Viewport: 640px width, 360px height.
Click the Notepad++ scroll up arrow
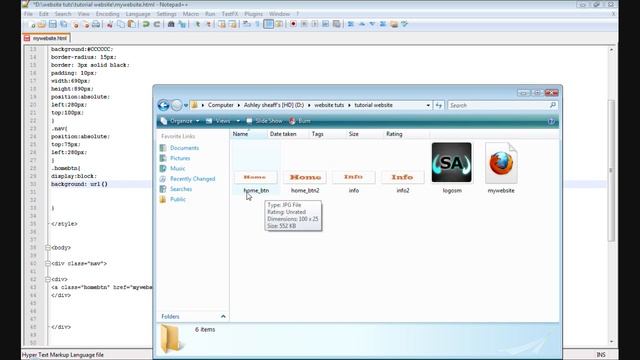coord(611,50)
